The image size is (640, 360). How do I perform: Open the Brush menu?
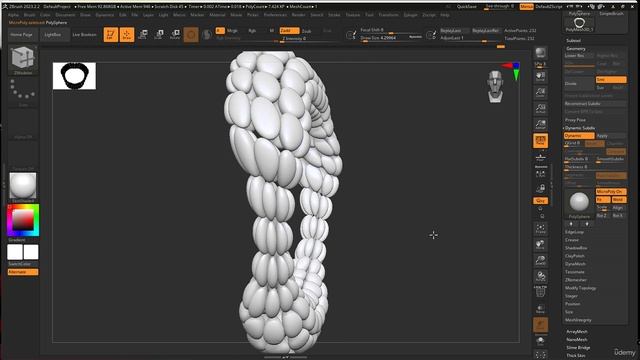click(x=29, y=15)
